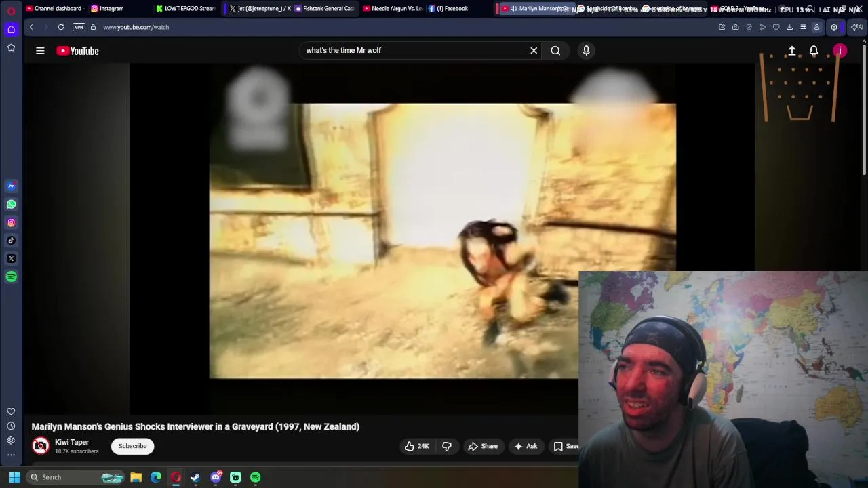Viewport: 868px width, 488px height.
Task: Open the YouTube guide hamburger menu
Action: 40,50
